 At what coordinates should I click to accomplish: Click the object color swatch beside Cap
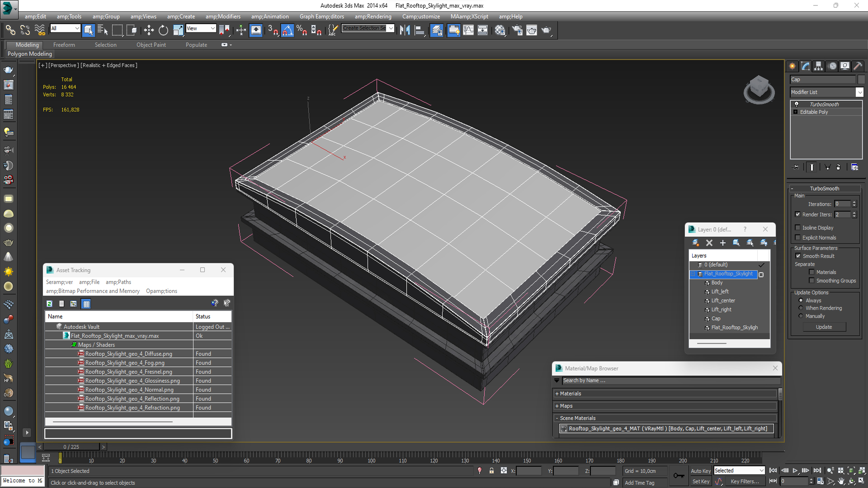861,80
